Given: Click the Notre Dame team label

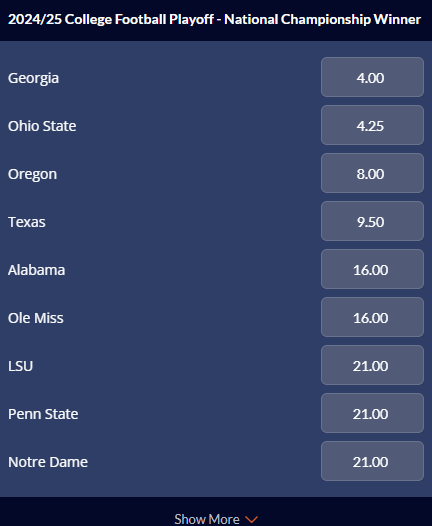Looking at the screenshot, I should 48,462.
